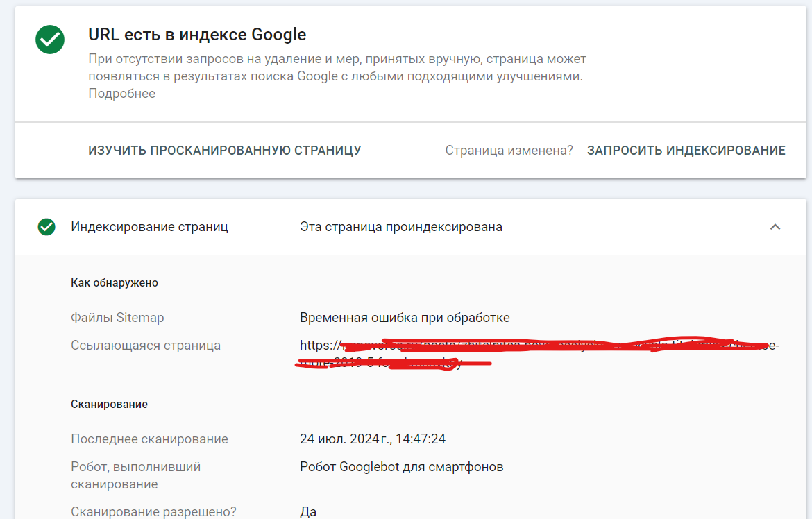Click the large green checkmark index status icon
This screenshot has width=812, height=519.
click(50, 40)
